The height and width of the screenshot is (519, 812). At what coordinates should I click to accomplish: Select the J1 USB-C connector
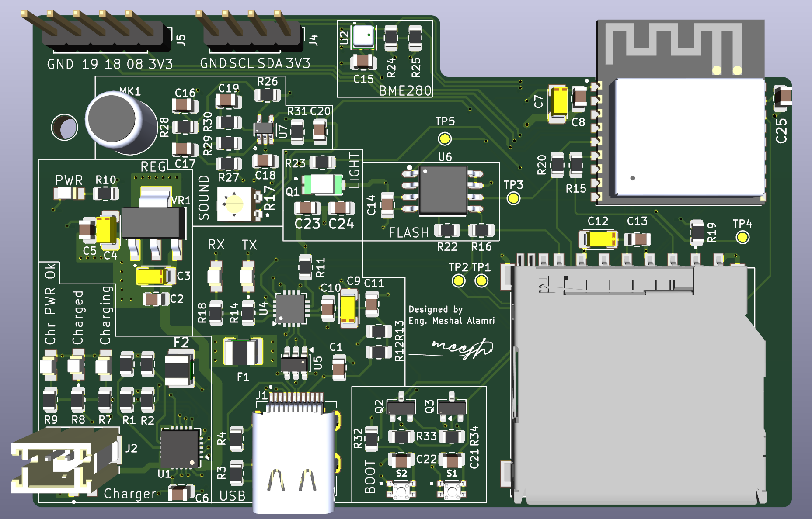(294, 454)
